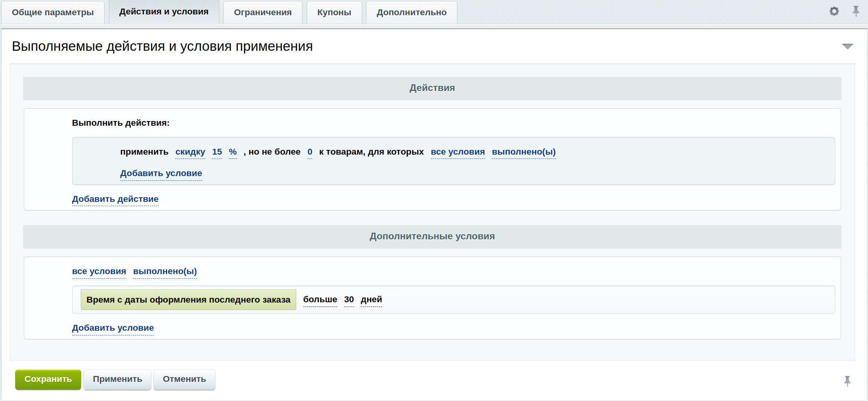Open the Купоны tab
Screen dimensions: 868x401
[x=334, y=12]
